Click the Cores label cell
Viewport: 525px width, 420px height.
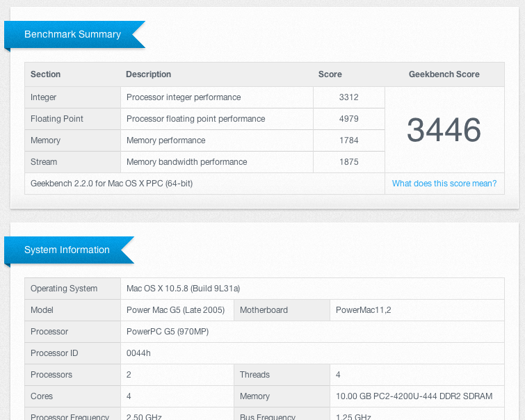pyautogui.click(x=72, y=396)
